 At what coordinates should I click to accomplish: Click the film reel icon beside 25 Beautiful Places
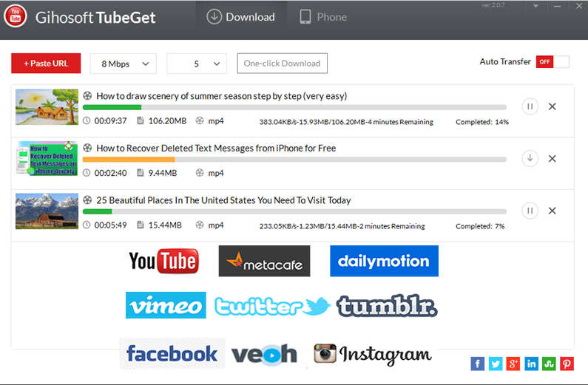[87, 200]
